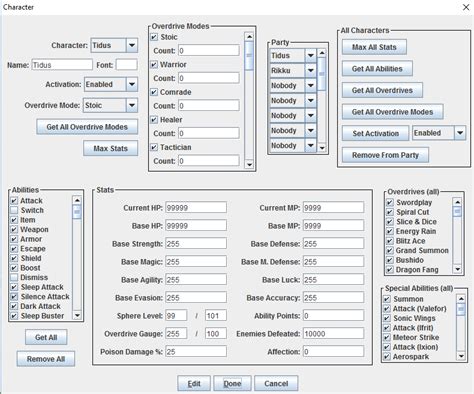Click the Set Activation button
The height and width of the screenshot is (394, 474).
[x=375, y=133]
